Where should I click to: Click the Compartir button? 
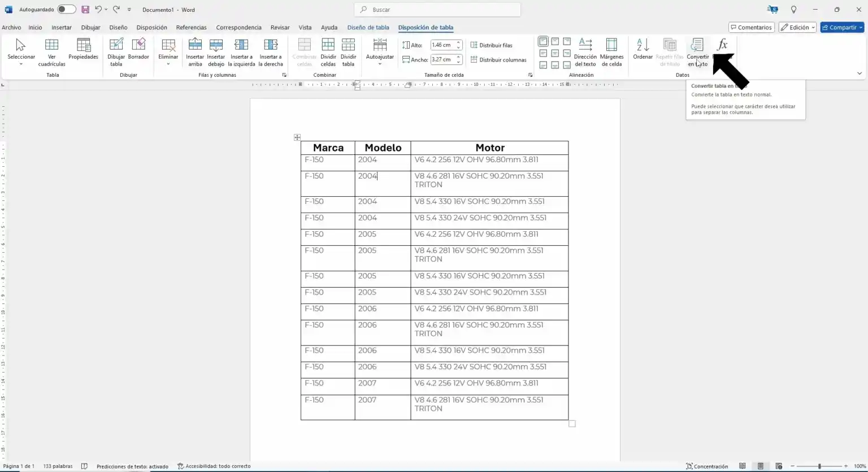(x=842, y=27)
